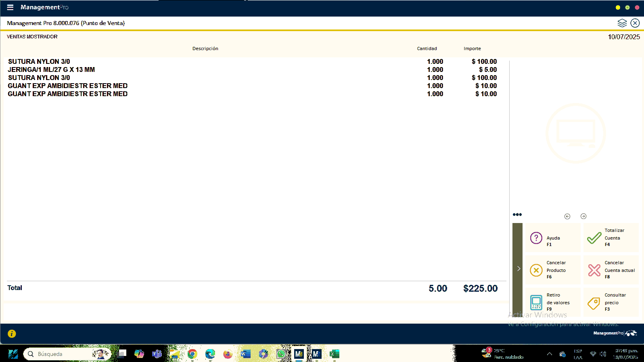Go to next button page arrow
This screenshot has height=362, width=644.
tap(583, 216)
